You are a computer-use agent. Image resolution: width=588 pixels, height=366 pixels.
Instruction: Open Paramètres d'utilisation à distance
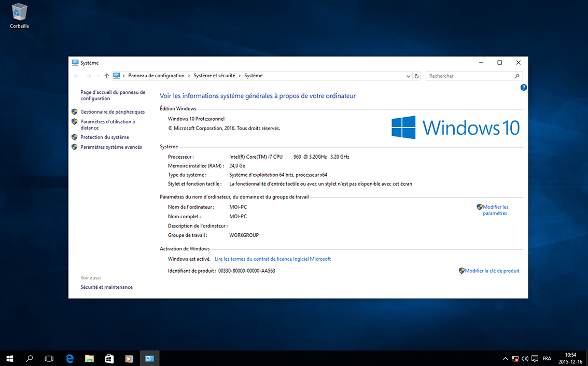[x=108, y=124]
